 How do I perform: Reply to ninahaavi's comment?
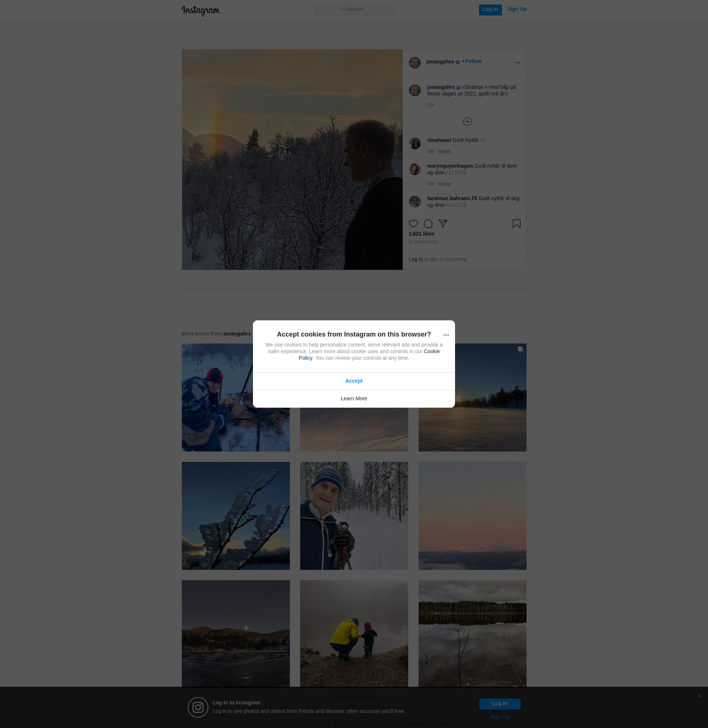(444, 151)
